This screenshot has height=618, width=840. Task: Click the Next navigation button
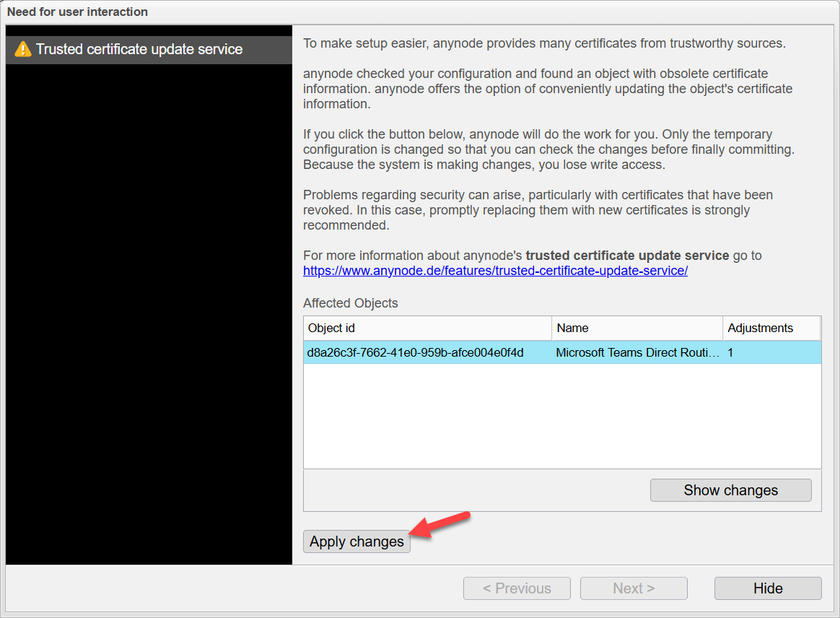tap(634, 588)
